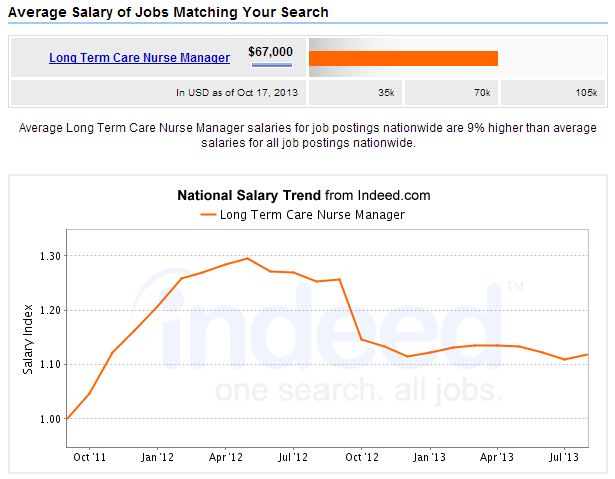Click the blue underline beneath $67,000
Viewport: 615px width, 479px height.
pyautogui.click(x=272, y=66)
